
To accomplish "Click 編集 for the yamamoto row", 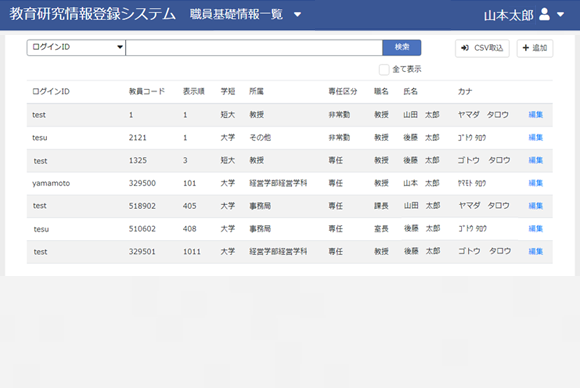I will click(x=536, y=183).
